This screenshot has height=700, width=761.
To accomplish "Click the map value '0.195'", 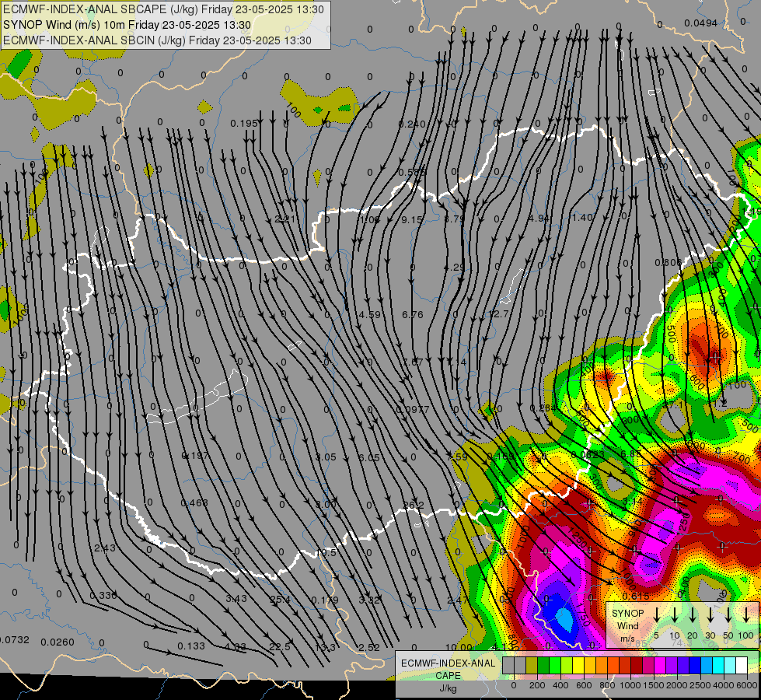I will coord(244,124).
